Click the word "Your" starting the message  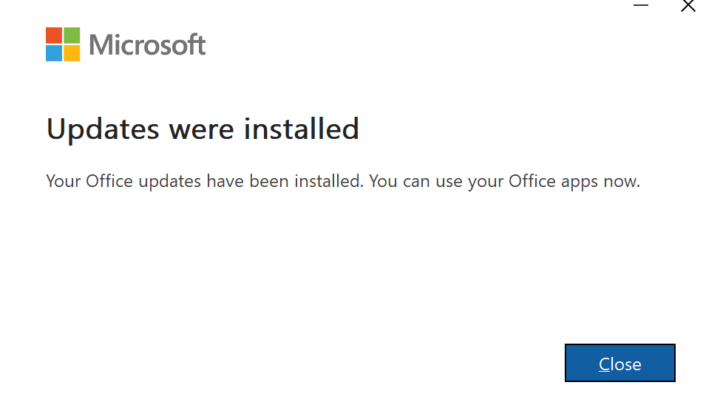[x=63, y=182]
